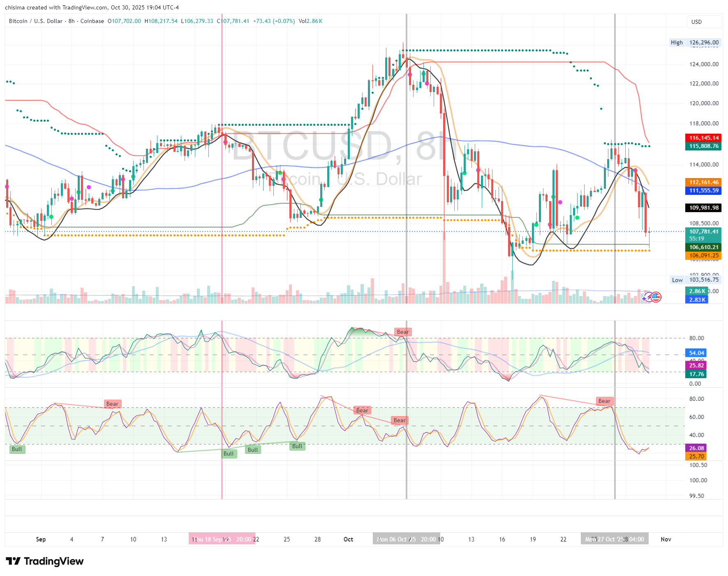Click the Mon 06 Oct '25 20:00 date label
Viewport: 728px width, 576px height.
tap(406, 539)
